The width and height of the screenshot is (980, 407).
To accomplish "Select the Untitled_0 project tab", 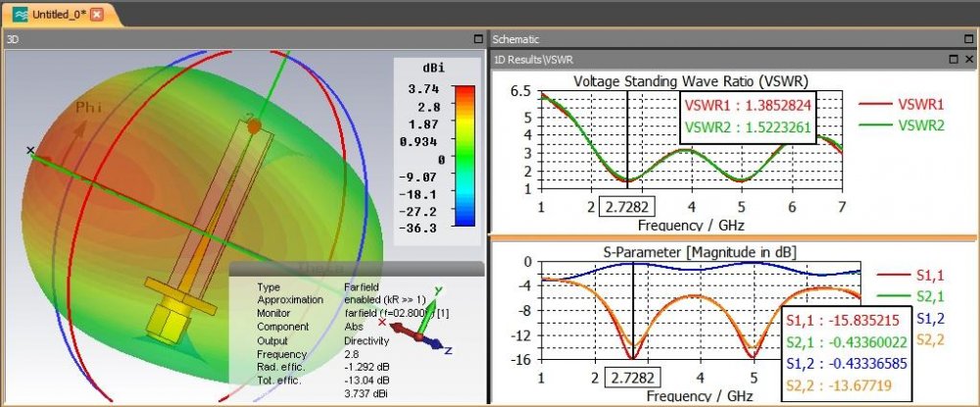I will pos(51,15).
